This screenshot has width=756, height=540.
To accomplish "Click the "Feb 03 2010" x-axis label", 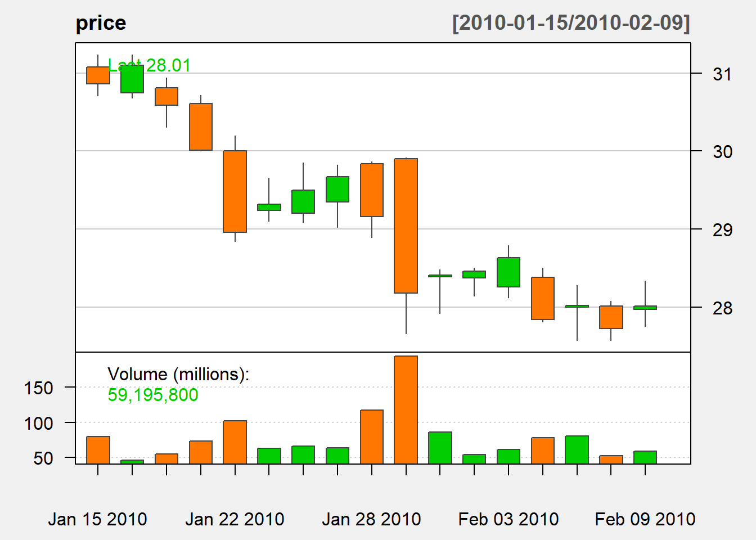I will [508, 519].
